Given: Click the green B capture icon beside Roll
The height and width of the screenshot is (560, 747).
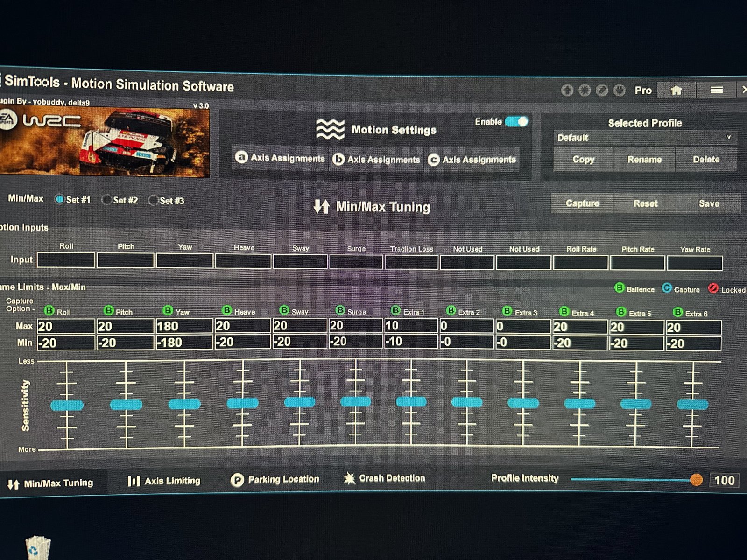Looking at the screenshot, I should (x=49, y=310).
